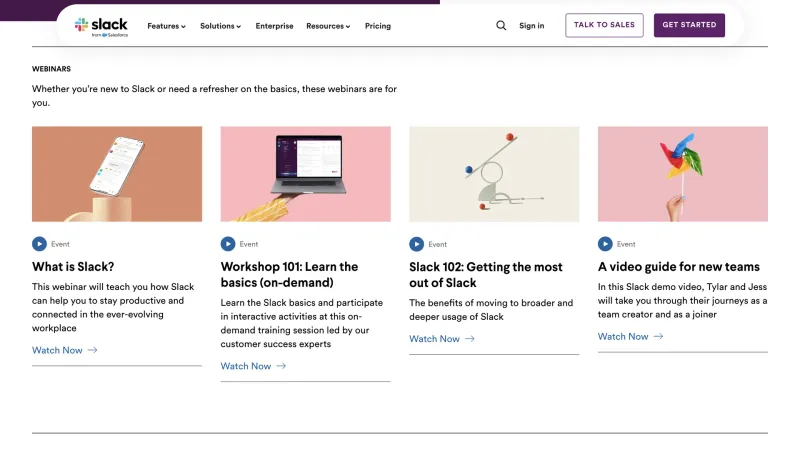Open the Enterprise nav item
800x450 pixels.
274,26
